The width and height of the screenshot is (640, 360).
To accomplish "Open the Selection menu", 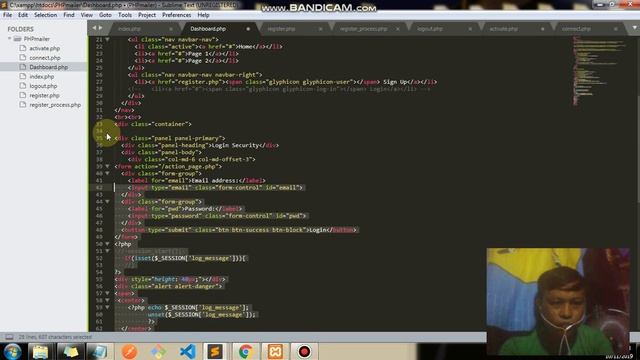I will (x=45, y=15).
